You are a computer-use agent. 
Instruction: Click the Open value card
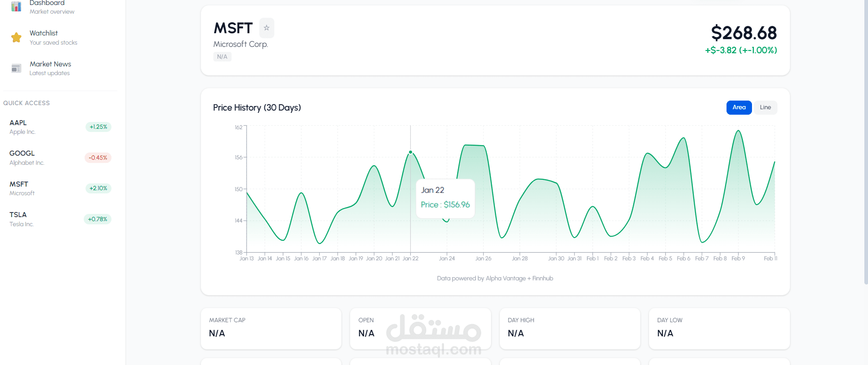pos(420,329)
